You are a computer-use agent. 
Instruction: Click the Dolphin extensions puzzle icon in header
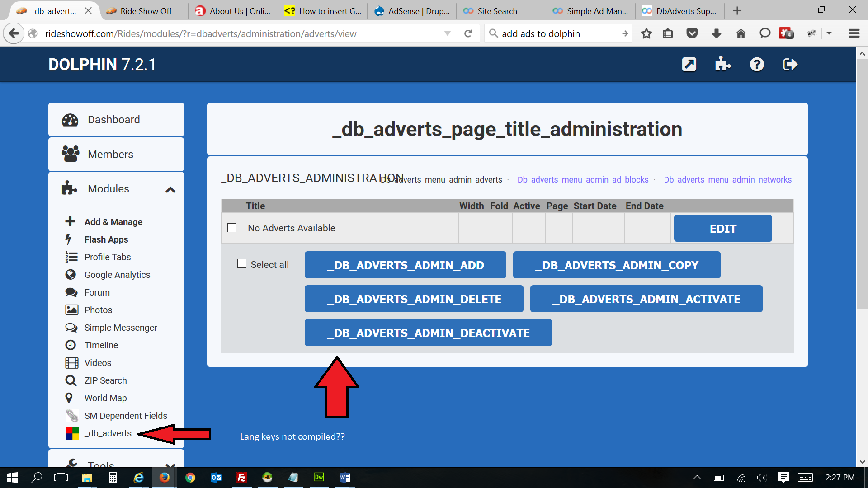(x=722, y=64)
